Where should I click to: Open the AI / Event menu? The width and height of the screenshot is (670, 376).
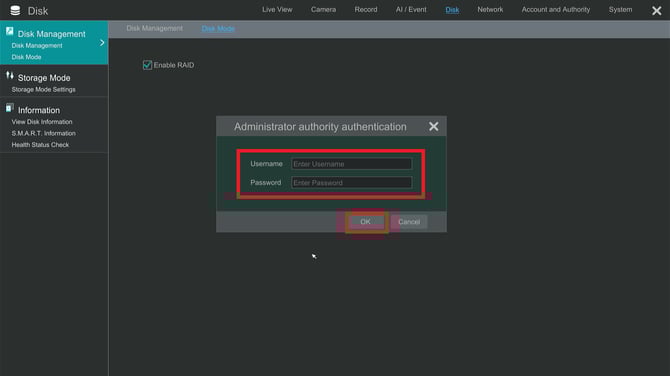tap(411, 9)
